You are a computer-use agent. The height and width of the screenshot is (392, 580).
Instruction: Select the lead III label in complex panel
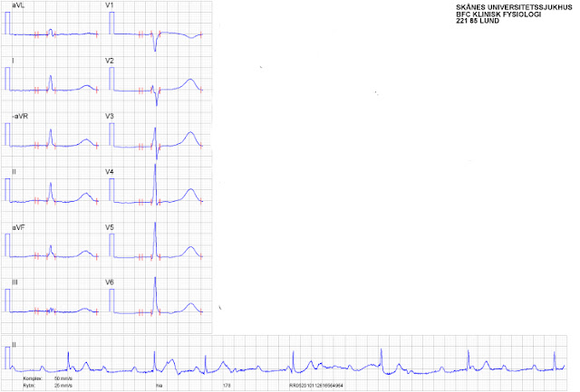[14, 282]
